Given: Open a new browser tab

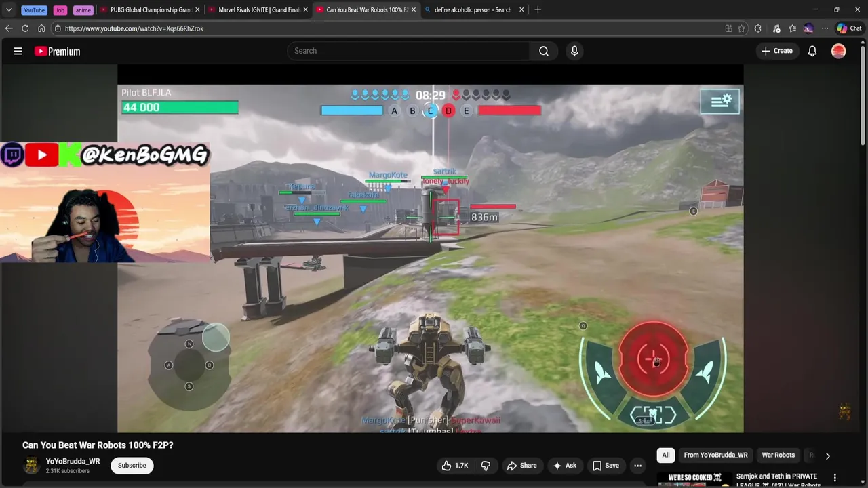Looking at the screenshot, I should pos(538,9).
